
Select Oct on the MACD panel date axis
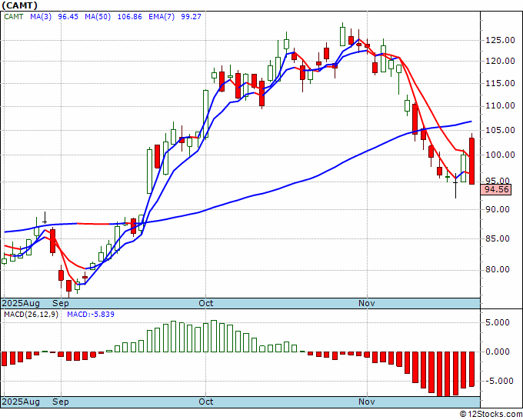click(206, 402)
